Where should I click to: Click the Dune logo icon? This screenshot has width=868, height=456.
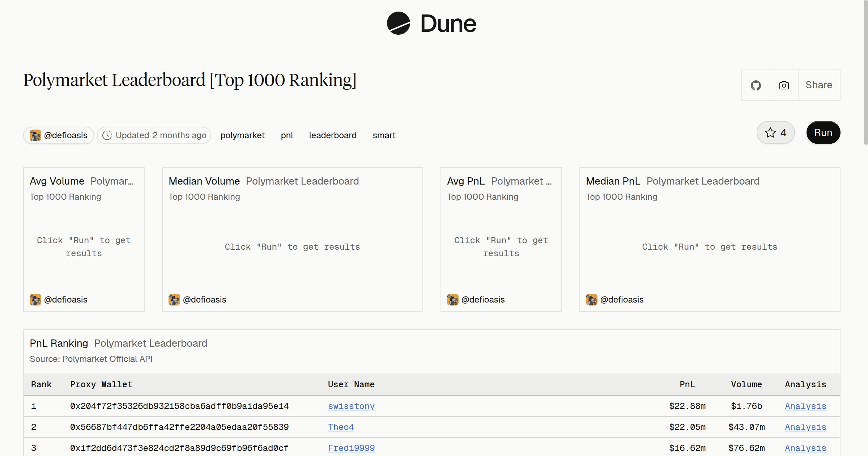click(x=398, y=23)
